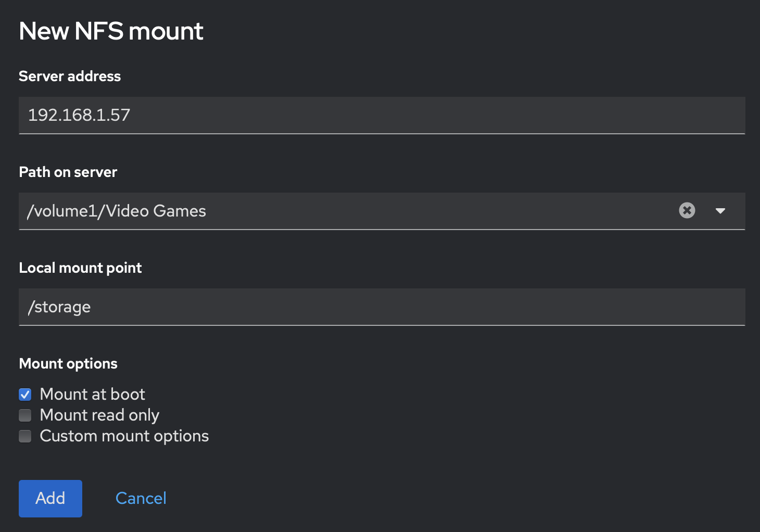Click the "Mount at boot" label text
Image resolution: width=760 pixels, height=532 pixels.
92,395
